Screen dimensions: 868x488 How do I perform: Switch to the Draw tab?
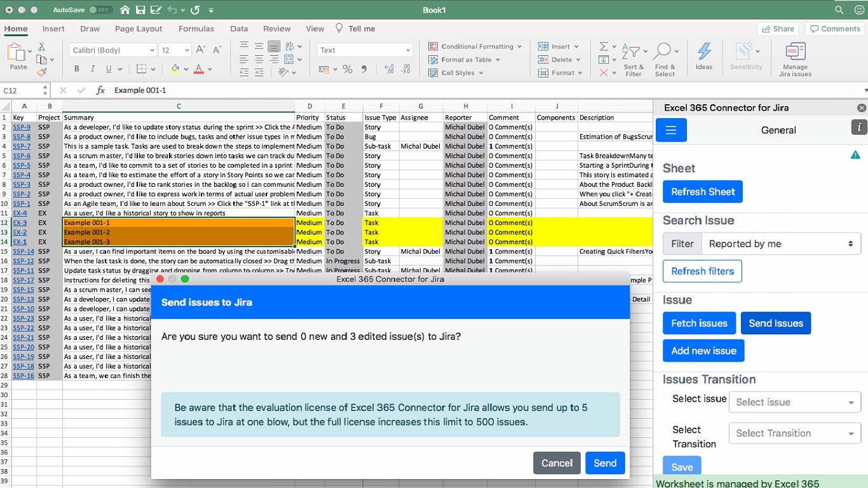pos(90,29)
